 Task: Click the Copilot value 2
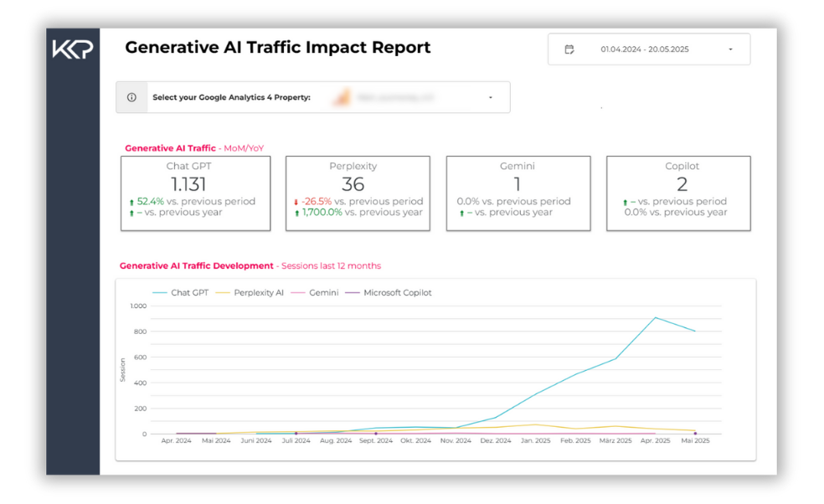pos(682,184)
